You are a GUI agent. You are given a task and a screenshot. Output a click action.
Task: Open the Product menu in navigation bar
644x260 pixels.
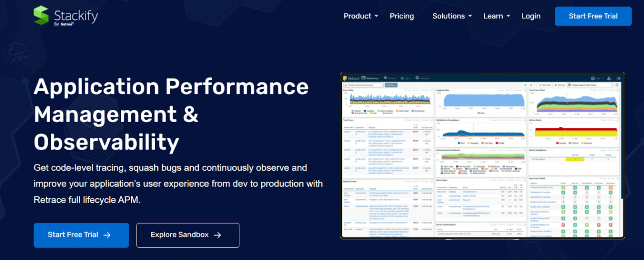tap(358, 16)
